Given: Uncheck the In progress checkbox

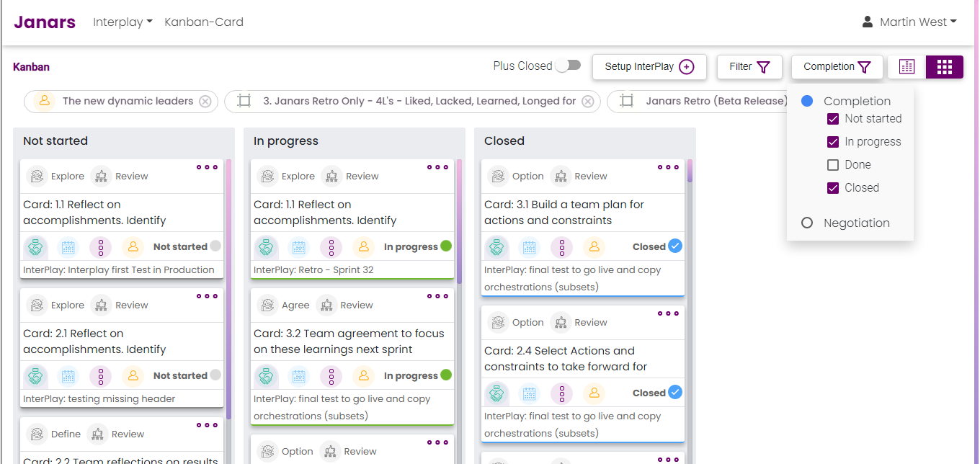Looking at the screenshot, I should tap(833, 142).
